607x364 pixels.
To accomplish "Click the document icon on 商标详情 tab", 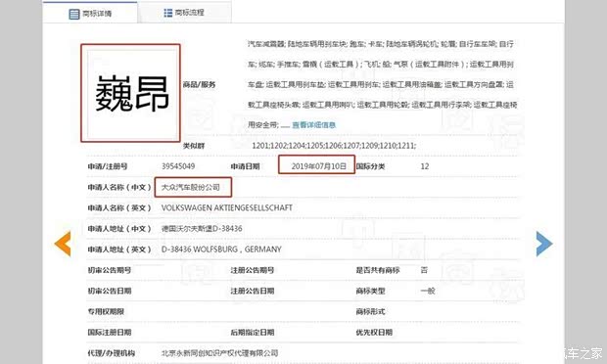I will [x=74, y=14].
